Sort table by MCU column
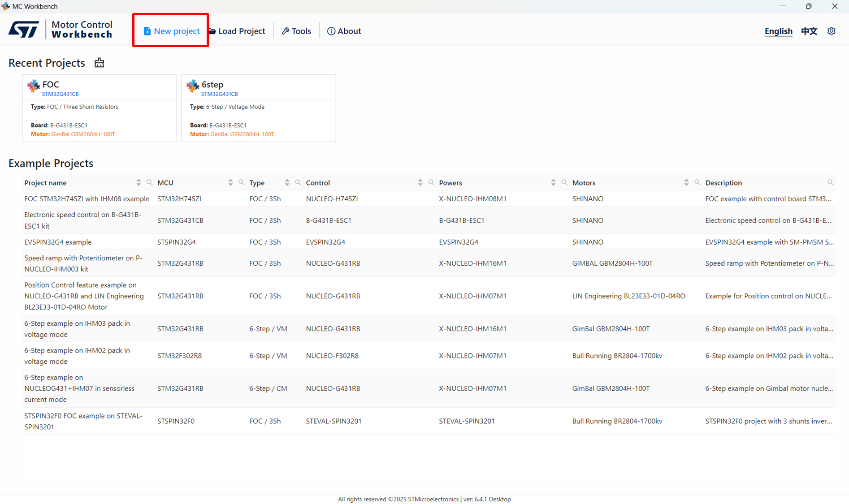 tap(230, 182)
